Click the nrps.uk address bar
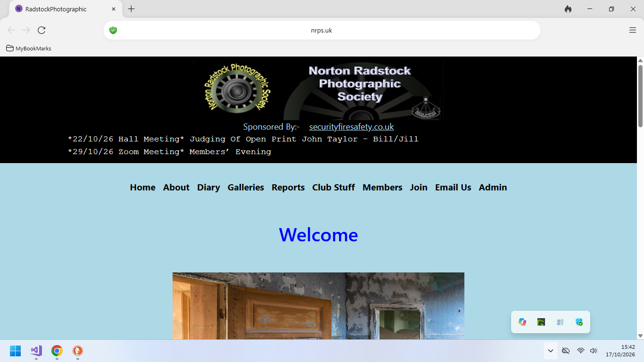The height and width of the screenshot is (362, 644). pyautogui.click(x=322, y=30)
